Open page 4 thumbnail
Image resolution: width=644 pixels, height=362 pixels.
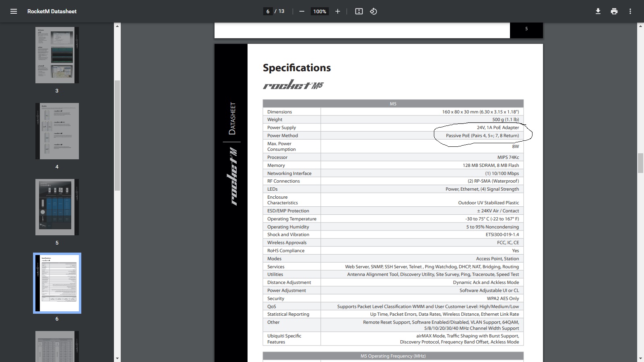(57, 131)
